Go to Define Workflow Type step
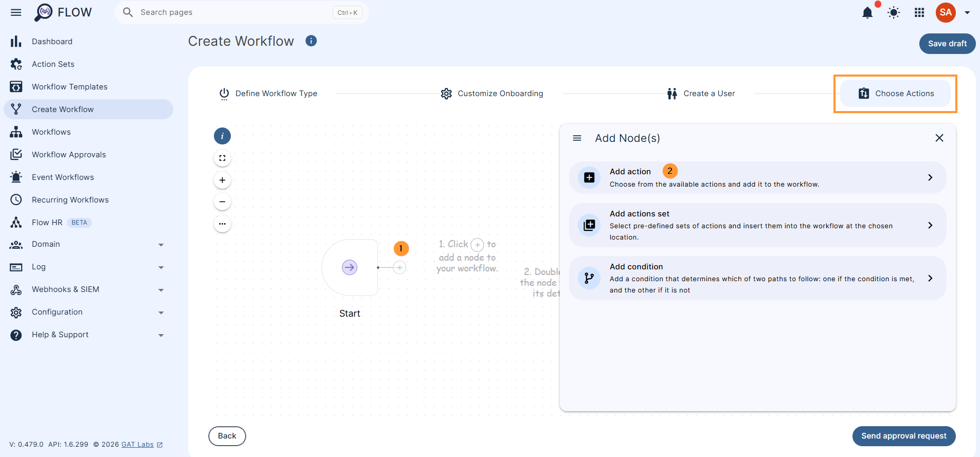 point(268,94)
